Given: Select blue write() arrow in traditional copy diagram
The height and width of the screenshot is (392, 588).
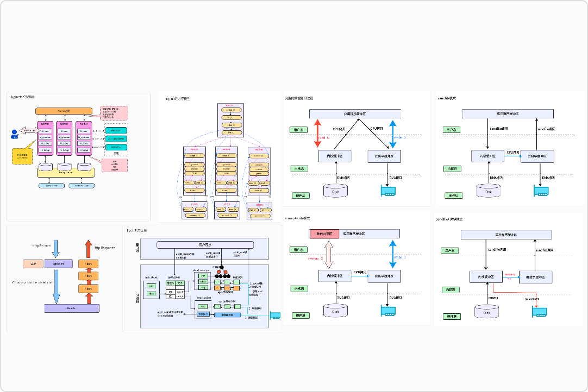Looking at the screenshot, I should 392,134.
